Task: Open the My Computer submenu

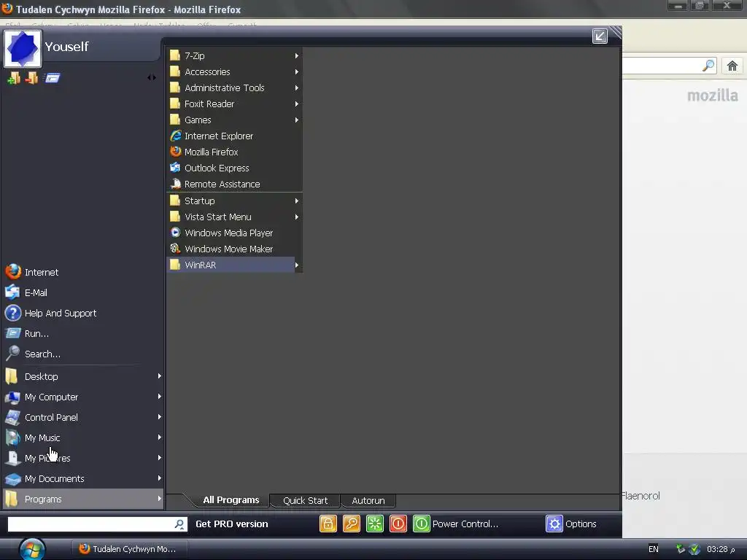Action: 83,397
